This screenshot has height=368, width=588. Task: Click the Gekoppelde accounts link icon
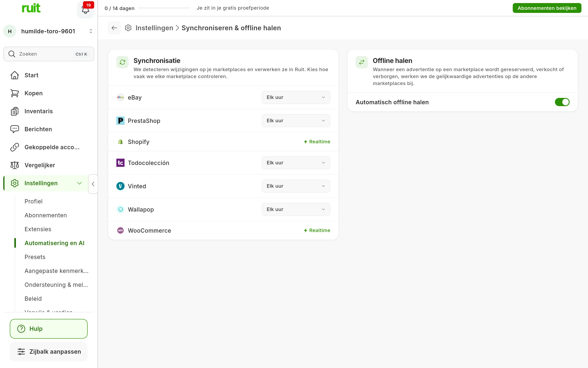point(14,147)
